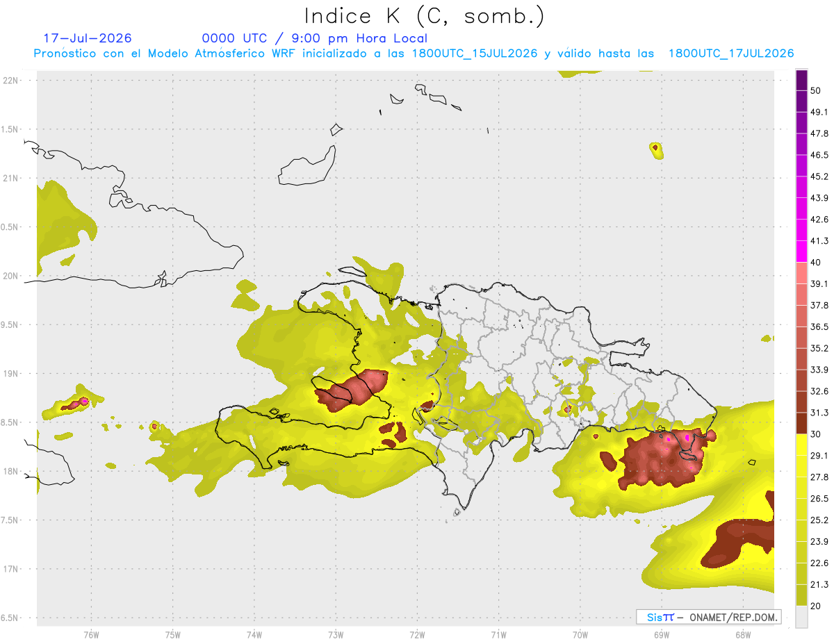834x644 pixels.
Task: Click the 20 value on the color scale
Action: click(x=817, y=606)
